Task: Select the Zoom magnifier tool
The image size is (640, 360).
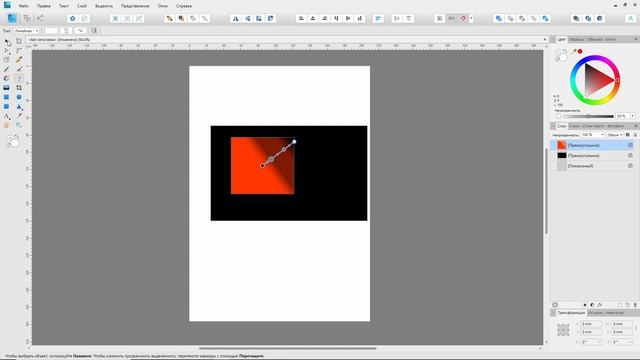Action: pyautogui.click(x=19, y=125)
